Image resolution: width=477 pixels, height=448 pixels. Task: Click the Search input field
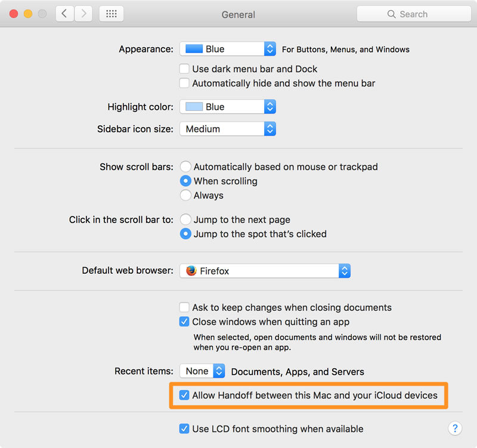pyautogui.click(x=414, y=14)
